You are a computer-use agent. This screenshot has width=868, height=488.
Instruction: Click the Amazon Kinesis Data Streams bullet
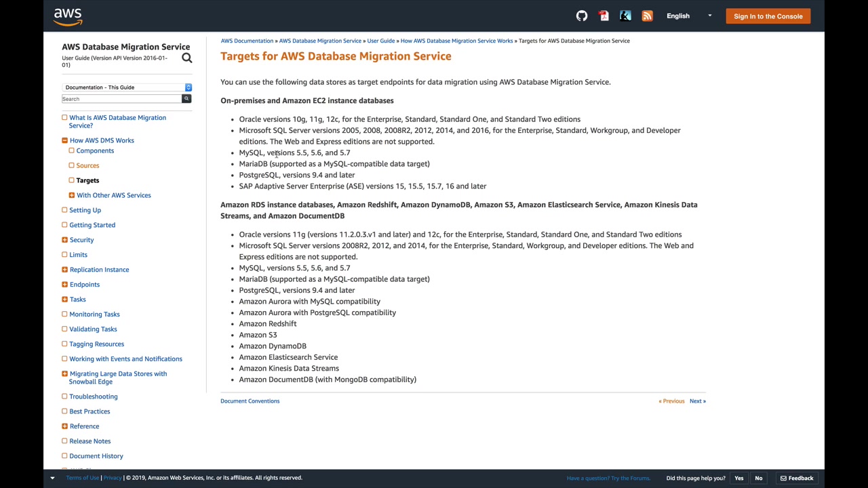pyautogui.click(x=289, y=369)
